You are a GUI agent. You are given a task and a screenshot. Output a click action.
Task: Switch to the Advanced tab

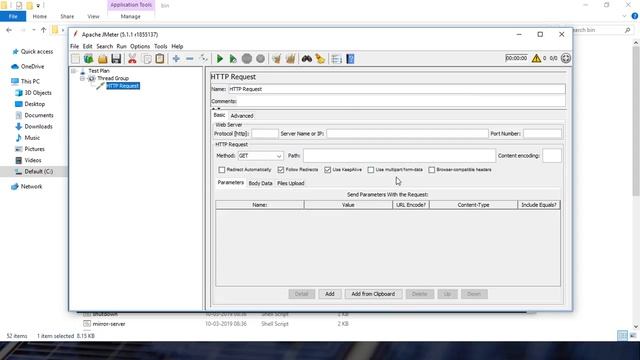[242, 116]
